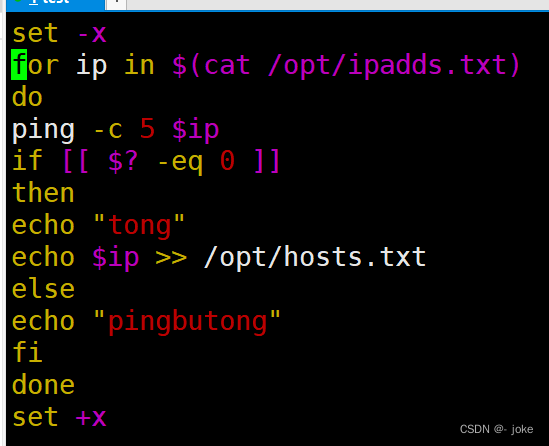Viewport: 549px width, 446px height.
Task: Click "$ip" on the ping line
Action: (195, 131)
